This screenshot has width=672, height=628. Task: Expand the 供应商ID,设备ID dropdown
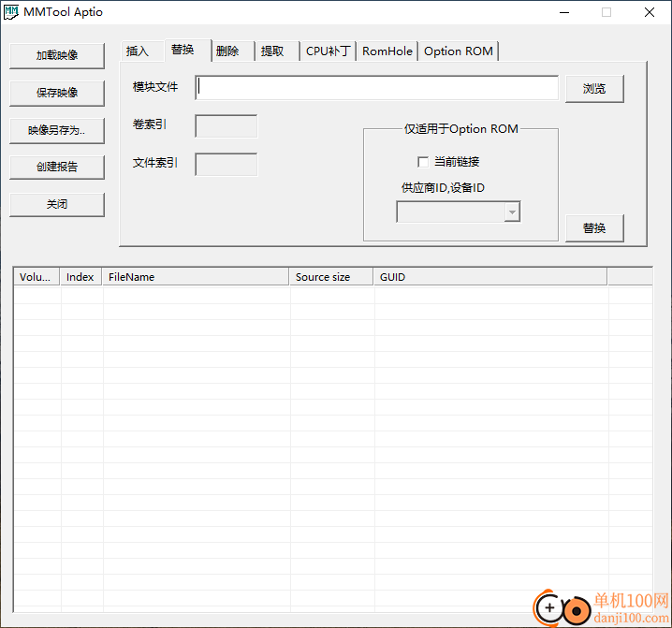512,212
